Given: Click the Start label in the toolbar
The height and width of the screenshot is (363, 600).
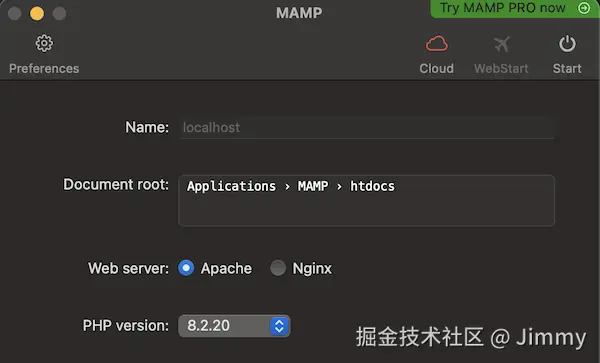Looking at the screenshot, I should (x=567, y=68).
